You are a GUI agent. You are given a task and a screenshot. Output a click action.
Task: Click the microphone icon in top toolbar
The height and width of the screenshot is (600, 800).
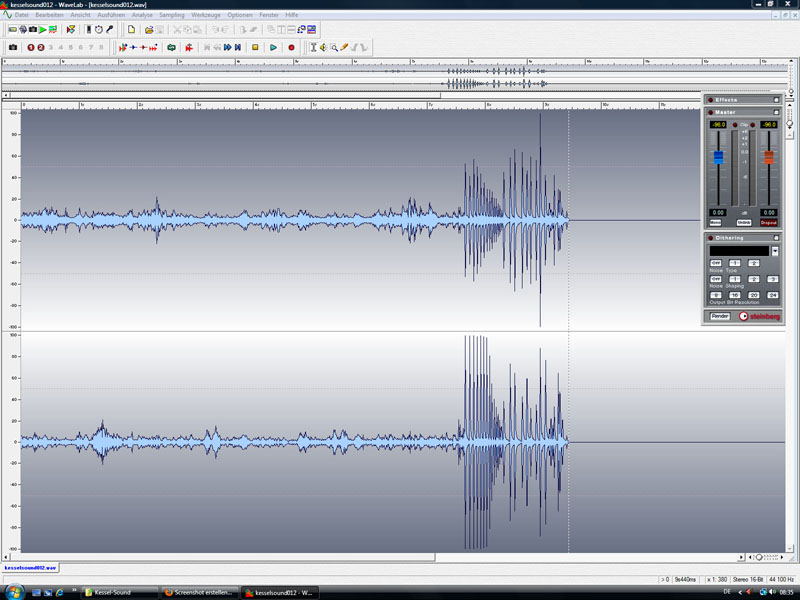point(109,30)
